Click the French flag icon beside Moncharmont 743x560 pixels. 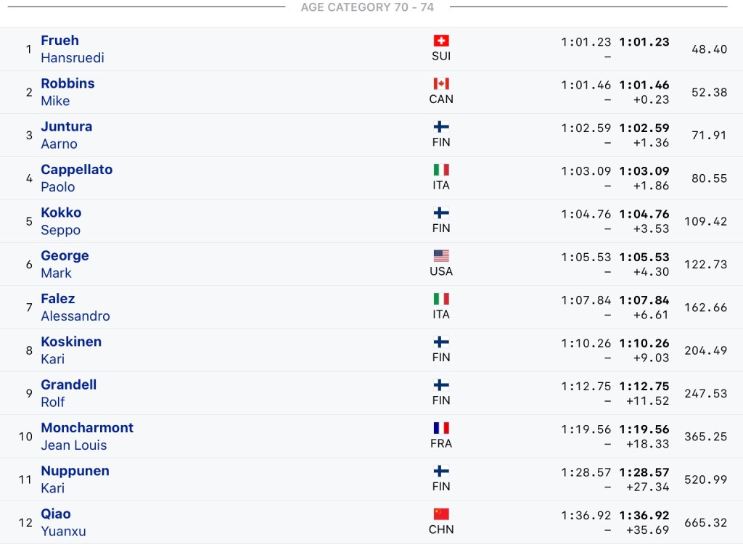coord(441,428)
